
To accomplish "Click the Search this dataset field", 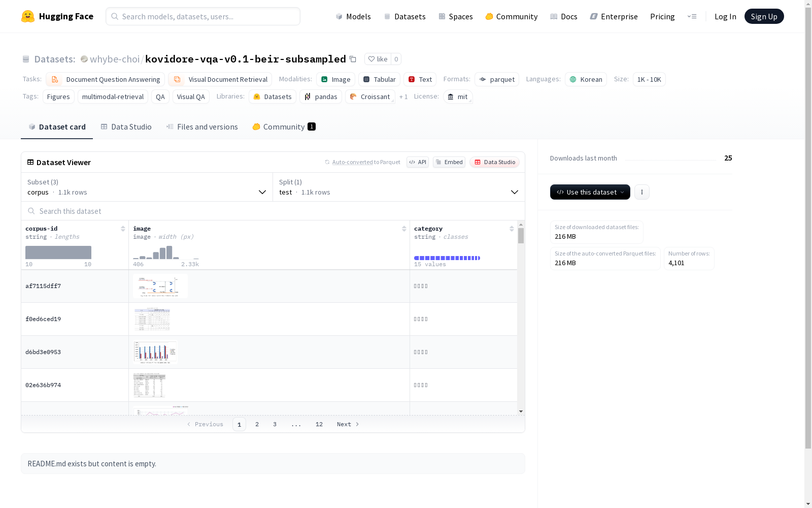I will click(x=273, y=211).
